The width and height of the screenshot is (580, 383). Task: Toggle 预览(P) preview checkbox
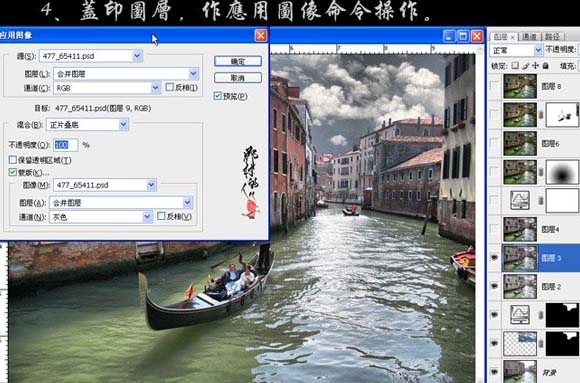(218, 96)
